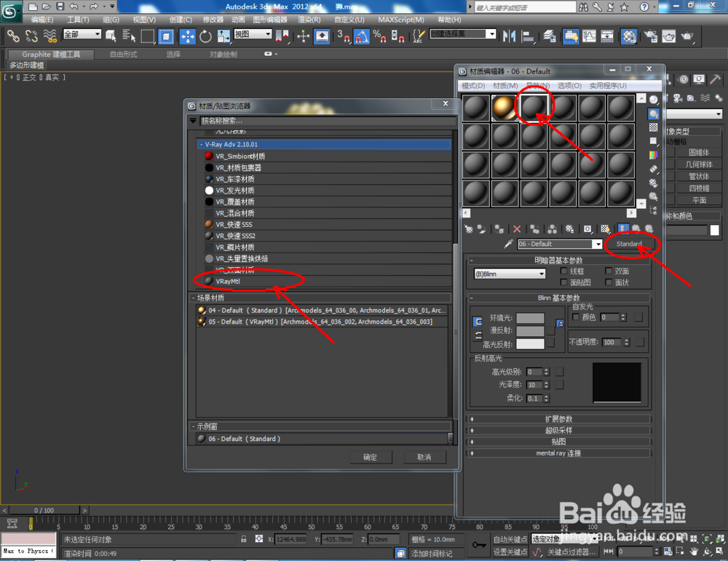Pick material with eyedropper icon
The width and height of the screenshot is (728, 561).
[x=508, y=244]
